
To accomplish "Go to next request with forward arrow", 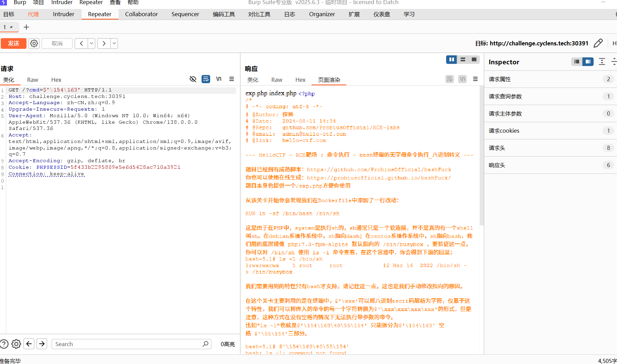I will [104, 43].
